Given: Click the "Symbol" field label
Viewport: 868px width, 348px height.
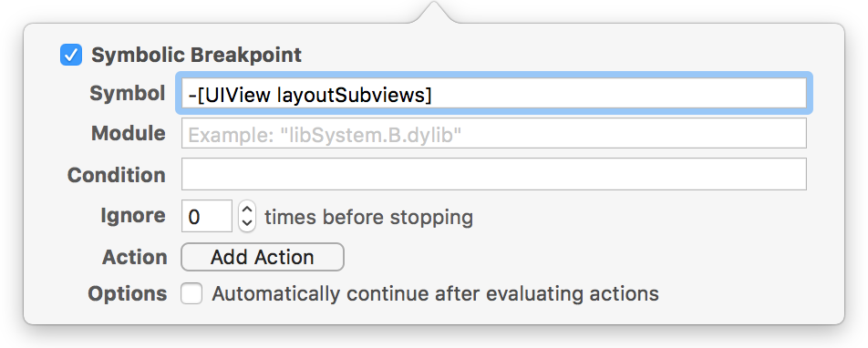Looking at the screenshot, I should (128, 94).
